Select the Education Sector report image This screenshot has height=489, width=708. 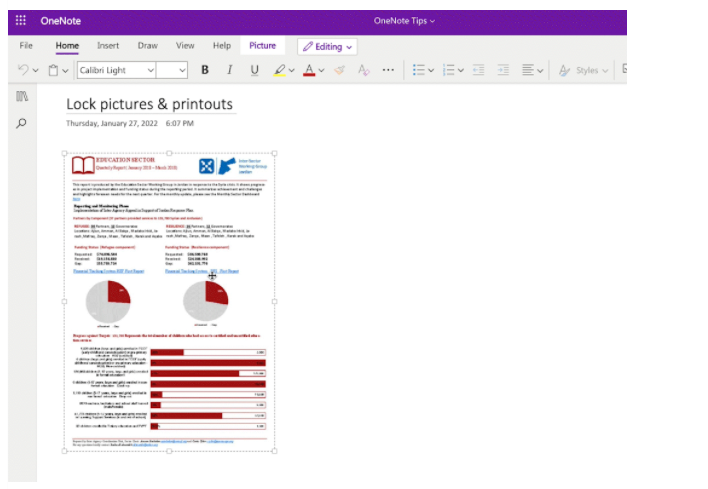tap(169, 302)
